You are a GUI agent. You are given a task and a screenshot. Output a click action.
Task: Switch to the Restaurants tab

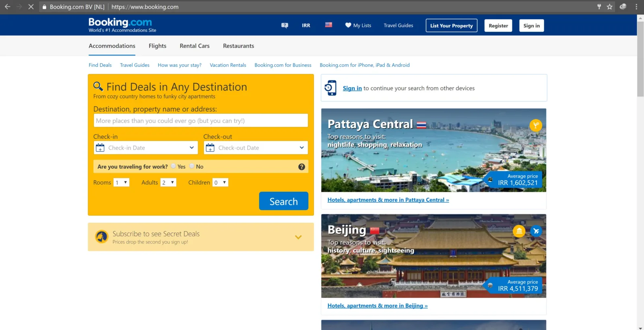(x=239, y=46)
